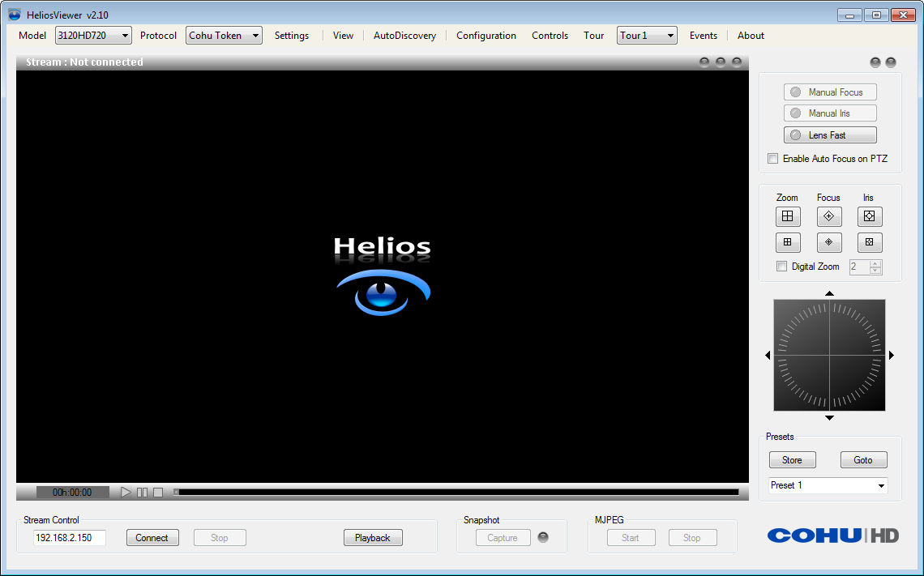Pan camera right with right arrow
This screenshot has height=576, width=924.
click(x=892, y=355)
